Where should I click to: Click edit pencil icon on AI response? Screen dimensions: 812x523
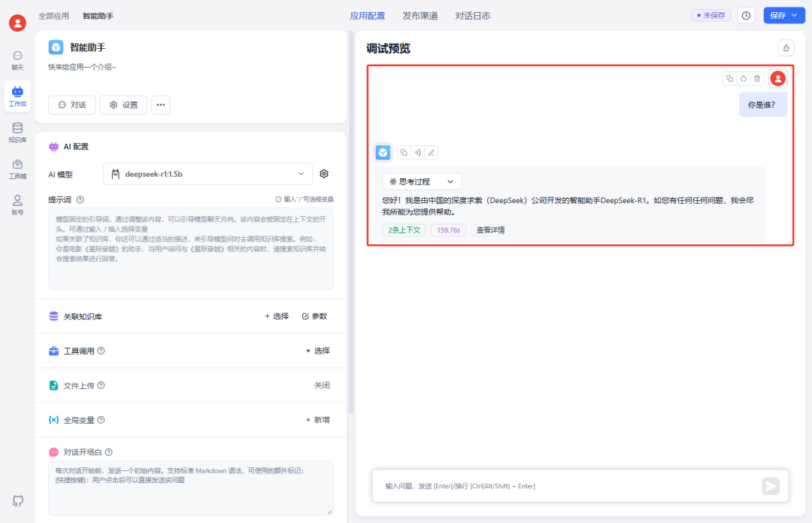tap(431, 153)
